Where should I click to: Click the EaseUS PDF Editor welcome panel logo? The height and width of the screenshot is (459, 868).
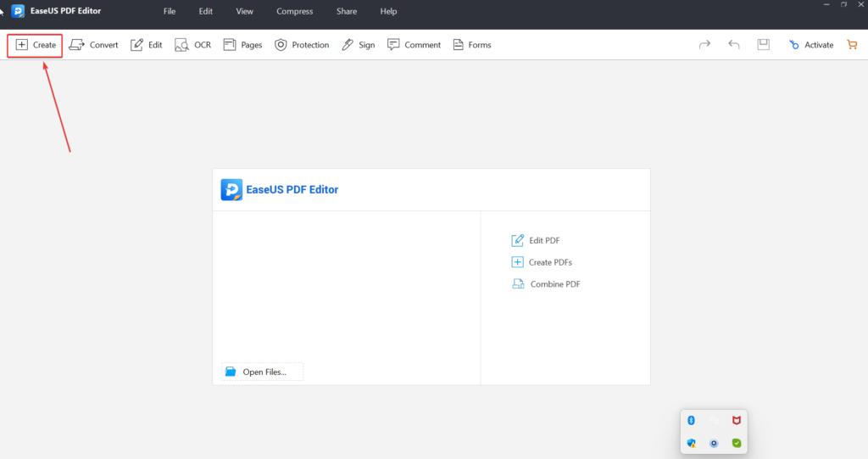pyautogui.click(x=231, y=189)
